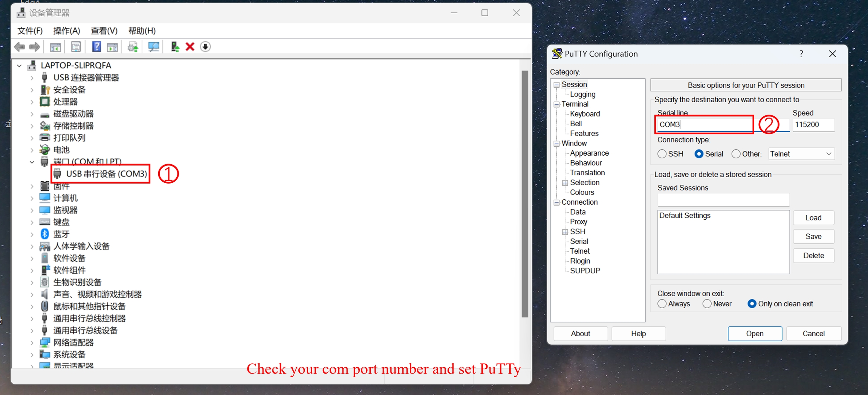Click the PuTTY icon in Configuration title bar

point(557,54)
